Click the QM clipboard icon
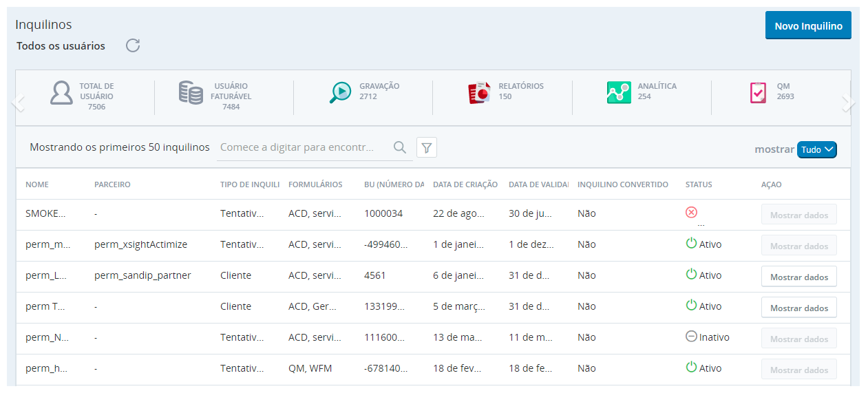Image resolution: width=868 pixels, height=413 pixels. click(x=758, y=93)
